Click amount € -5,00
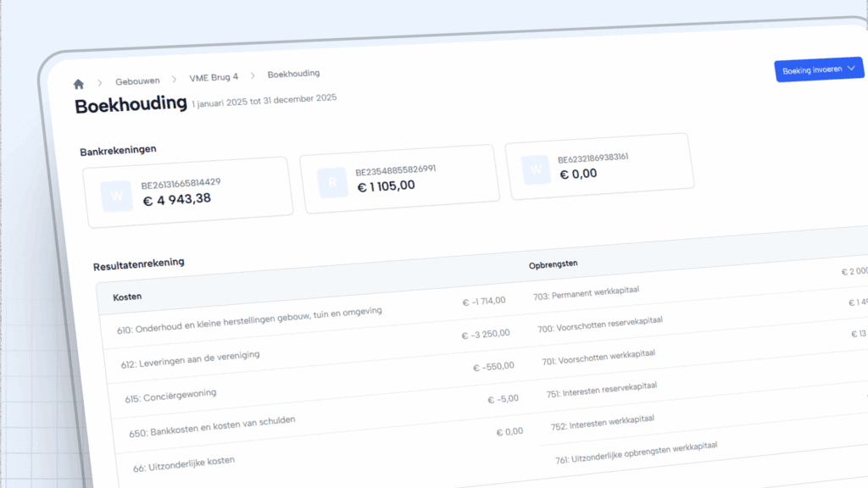868x488 pixels. click(504, 399)
